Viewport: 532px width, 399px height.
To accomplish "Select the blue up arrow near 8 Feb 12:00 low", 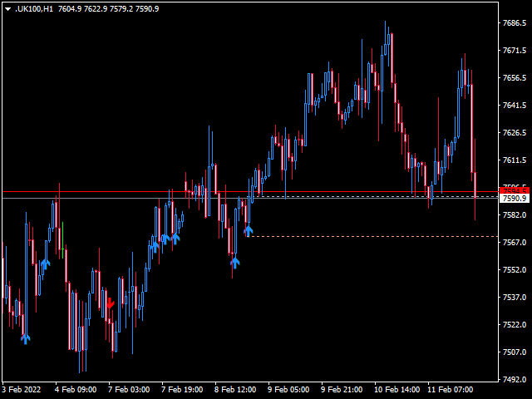I will [x=234, y=263].
